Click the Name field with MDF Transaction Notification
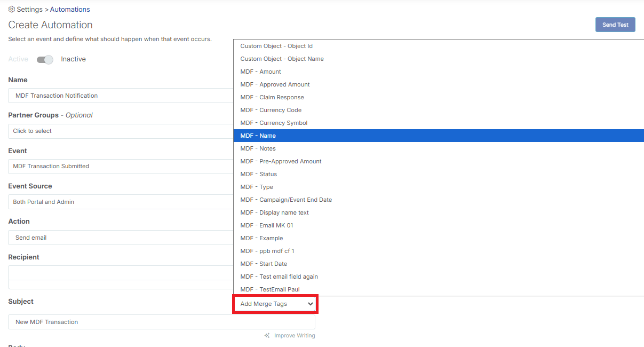Screen dimensions: 644x347 click(121, 96)
